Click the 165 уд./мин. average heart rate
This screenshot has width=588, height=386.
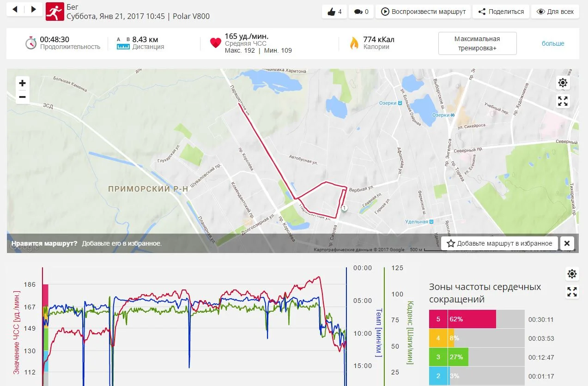click(246, 36)
